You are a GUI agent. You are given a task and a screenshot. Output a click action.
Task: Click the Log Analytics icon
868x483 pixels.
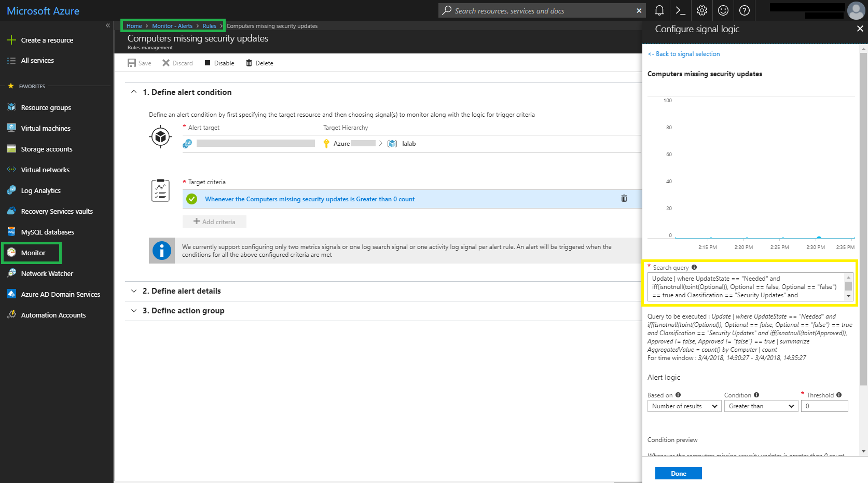[11, 190]
